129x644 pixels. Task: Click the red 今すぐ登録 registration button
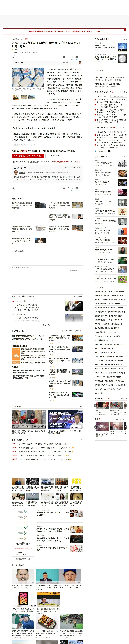[28, 156]
